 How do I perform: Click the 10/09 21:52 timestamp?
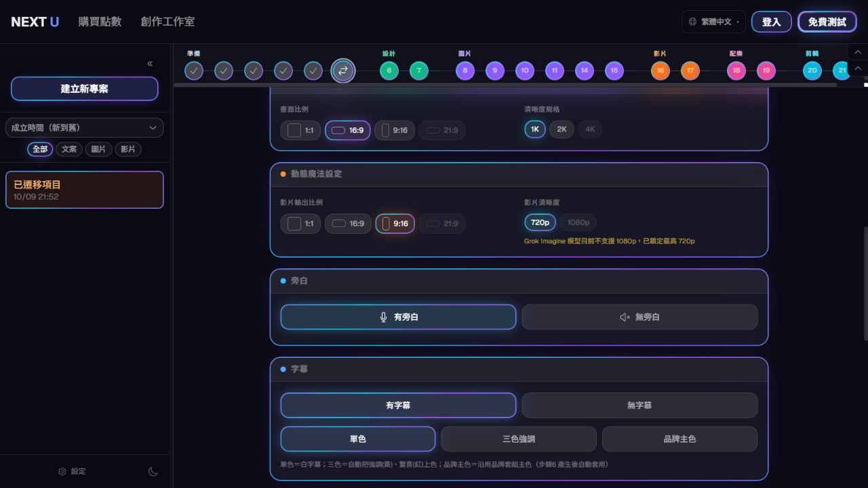[36, 197]
